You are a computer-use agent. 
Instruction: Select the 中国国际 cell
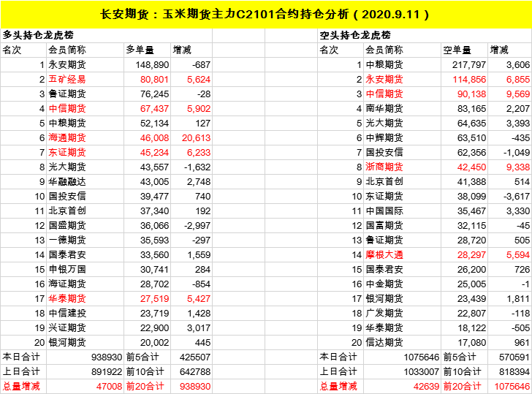point(403,211)
